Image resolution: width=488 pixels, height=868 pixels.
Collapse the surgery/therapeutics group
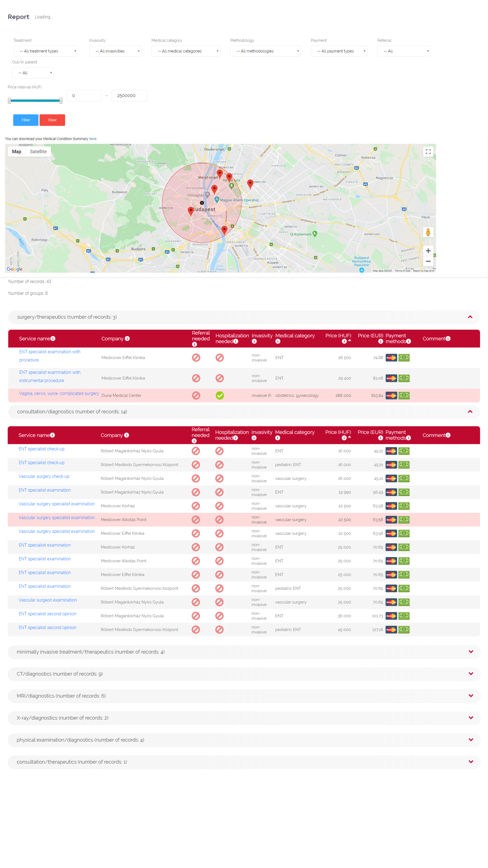(470, 317)
